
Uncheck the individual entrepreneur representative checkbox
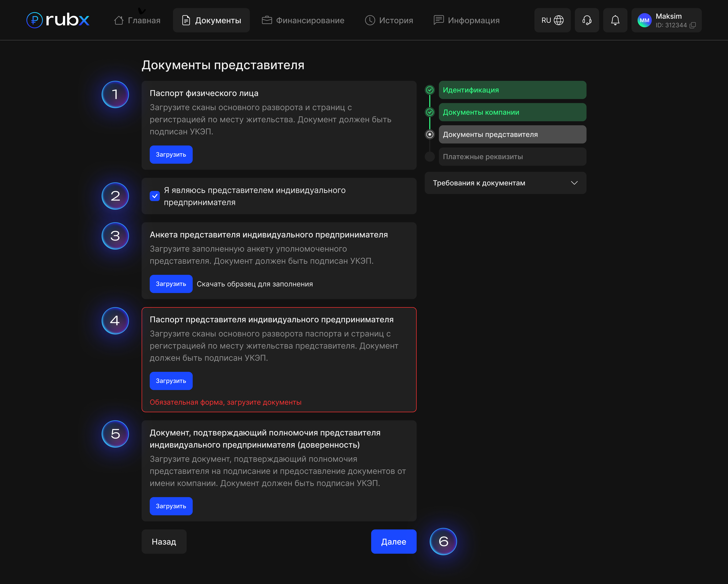tap(155, 196)
